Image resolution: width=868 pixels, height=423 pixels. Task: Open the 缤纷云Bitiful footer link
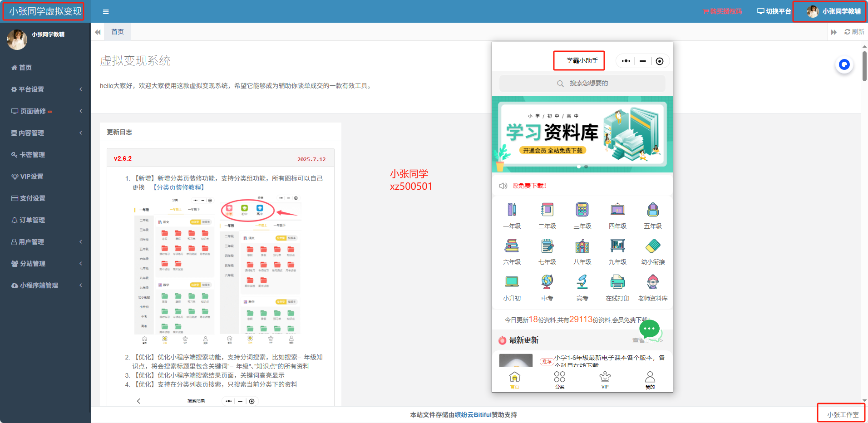click(x=472, y=414)
